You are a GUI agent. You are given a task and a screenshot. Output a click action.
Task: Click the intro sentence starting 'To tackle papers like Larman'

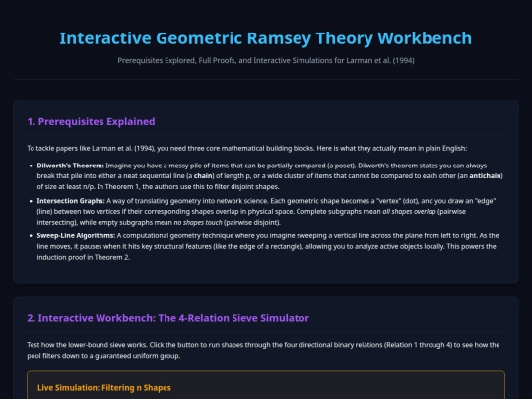pos(247,148)
